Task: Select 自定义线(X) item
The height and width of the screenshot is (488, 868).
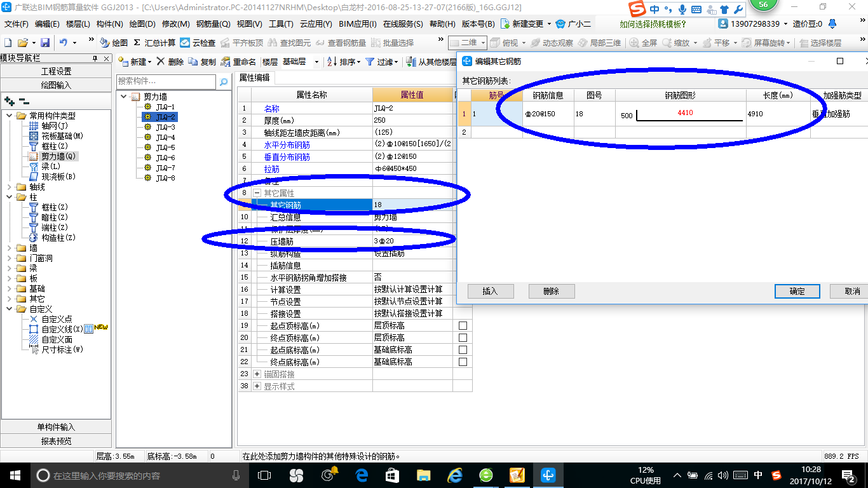Action: pyautogui.click(x=62, y=329)
